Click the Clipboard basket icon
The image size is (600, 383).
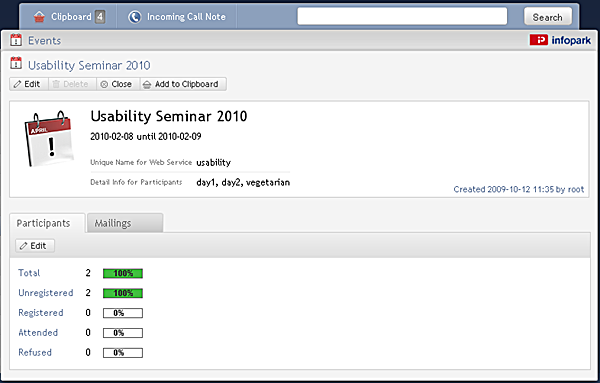tap(39, 17)
